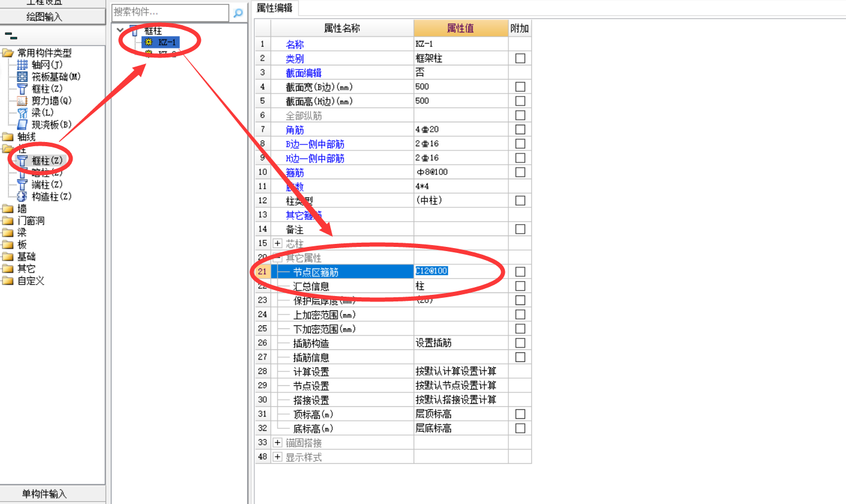This screenshot has width=846, height=504.
Task: Open the 梁 folder icon
Action: pyautogui.click(x=8, y=233)
